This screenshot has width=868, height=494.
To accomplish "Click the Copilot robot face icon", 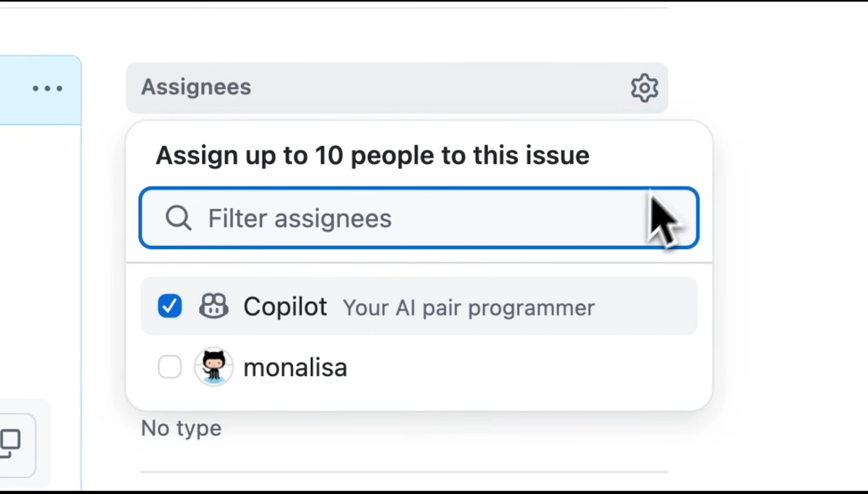I will point(213,307).
